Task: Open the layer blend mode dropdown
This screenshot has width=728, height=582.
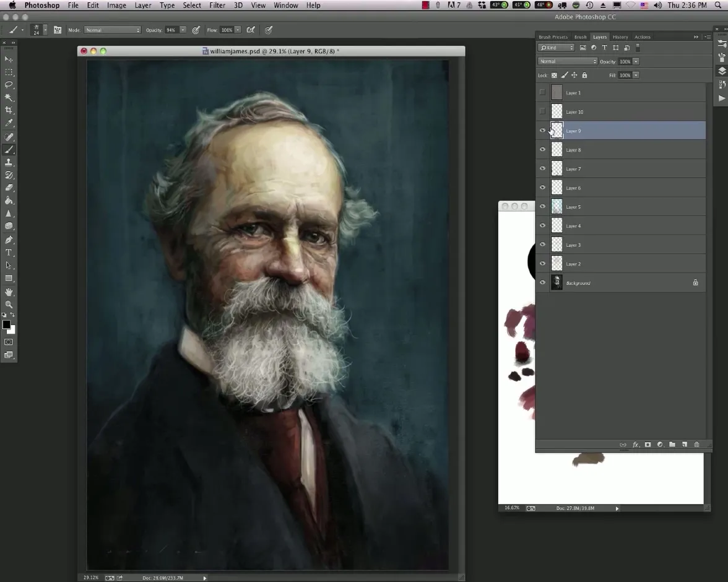Action: point(568,61)
